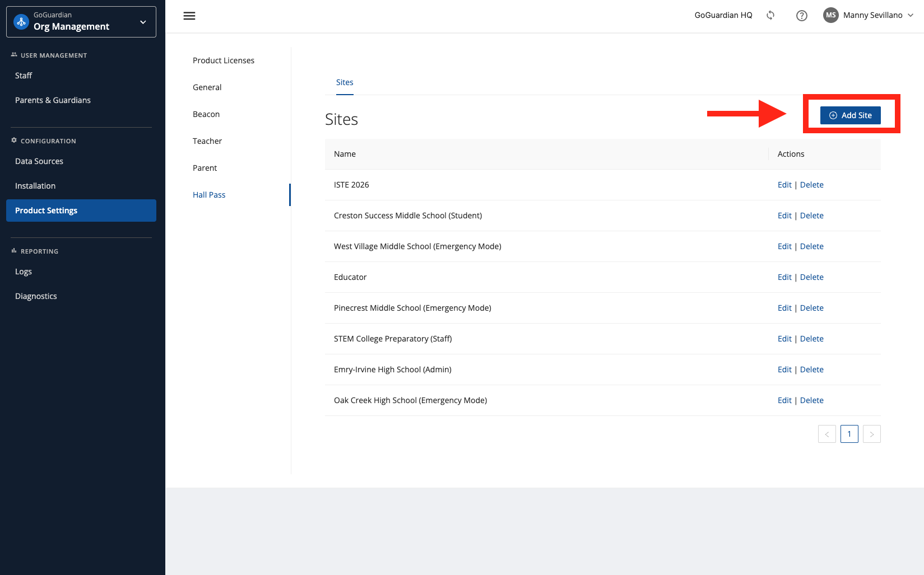Delete Pinecrest Middle School site
Image resolution: width=924 pixels, height=575 pixels.
(x=812, y=308)
